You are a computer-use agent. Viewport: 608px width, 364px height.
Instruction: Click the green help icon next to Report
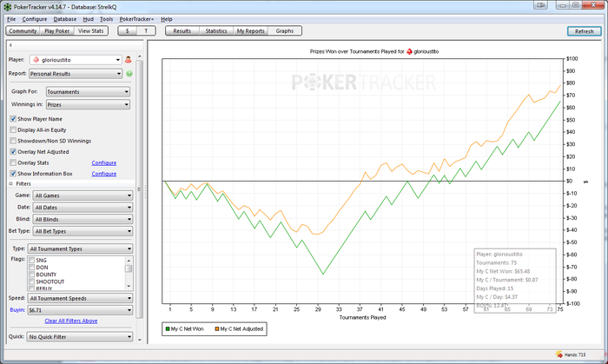pos(129,74)
